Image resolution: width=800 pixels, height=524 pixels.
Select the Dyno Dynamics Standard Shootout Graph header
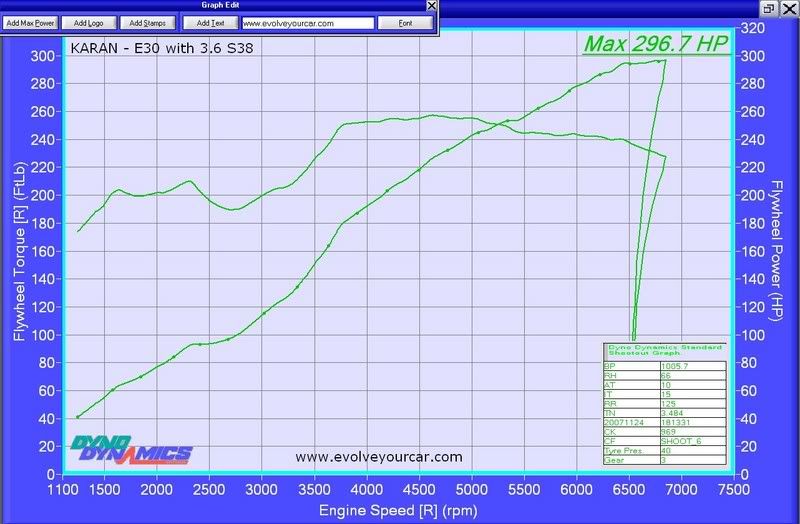coord(664,350)
